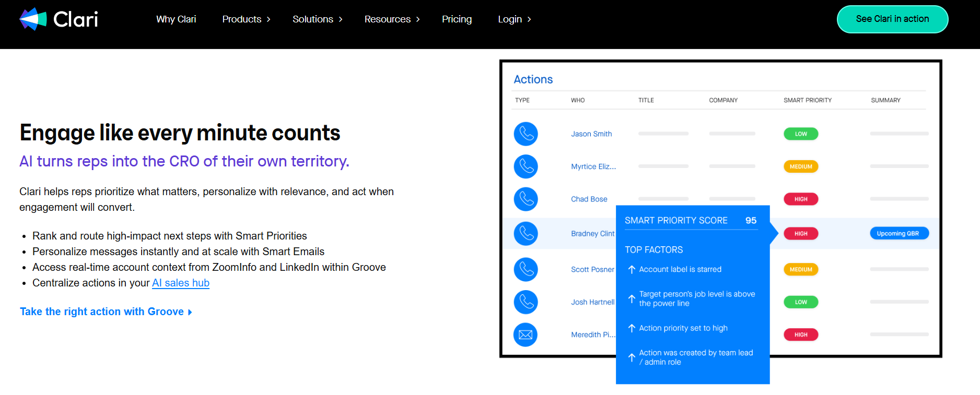980x395 pixels.
Task: Click the phone icon next to Bradney Clint
Action: click(526, 234)
